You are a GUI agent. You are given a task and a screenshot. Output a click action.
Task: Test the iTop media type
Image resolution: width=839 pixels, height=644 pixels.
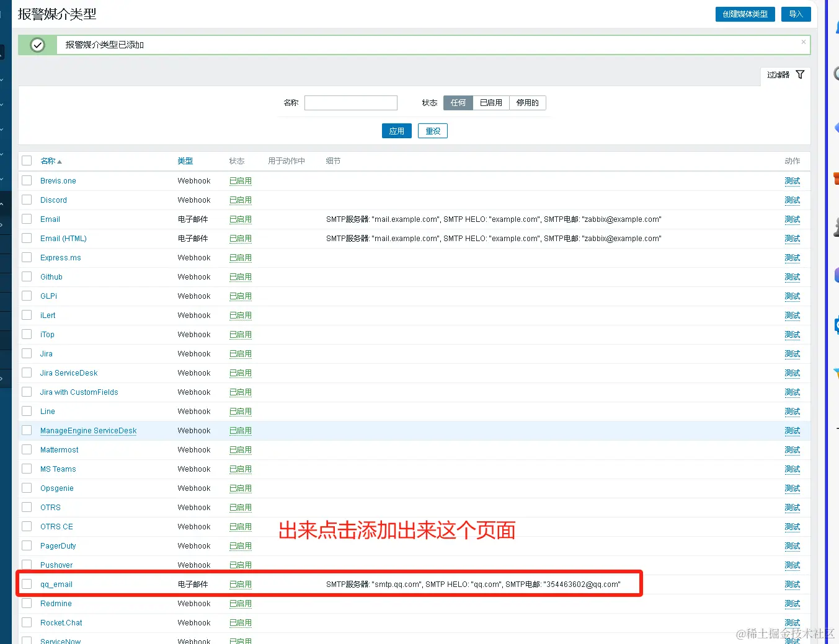click(x=792, y=335)
